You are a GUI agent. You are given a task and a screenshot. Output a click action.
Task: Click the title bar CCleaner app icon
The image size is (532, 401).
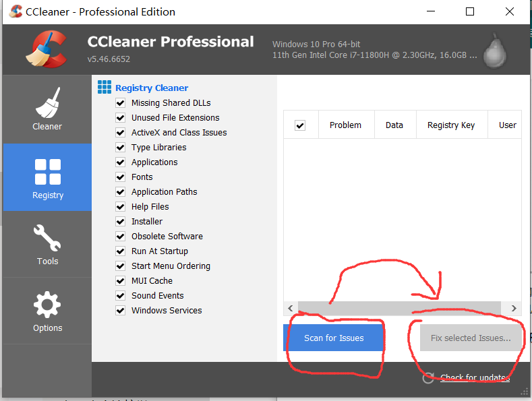(x=16, y=11)
